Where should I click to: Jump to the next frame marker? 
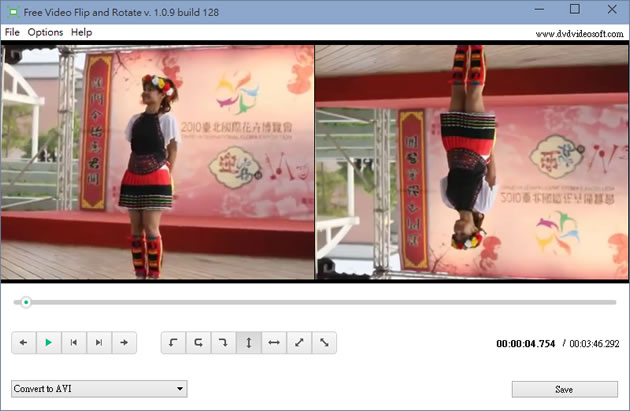pyautogui.click(x=98, y=343)
